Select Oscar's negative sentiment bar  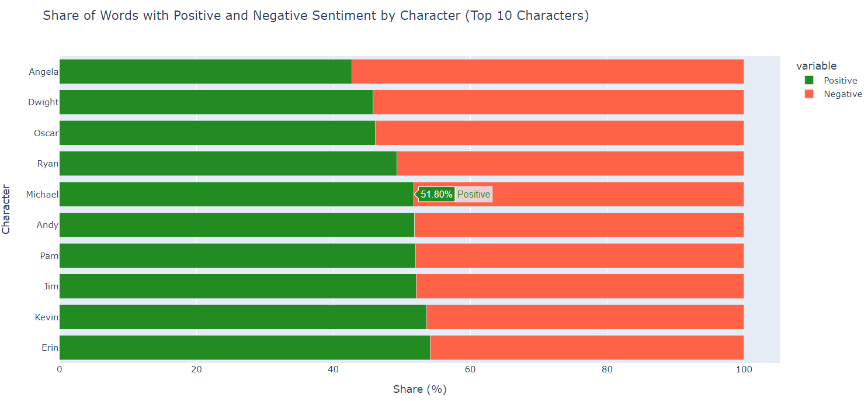[559, 133]
